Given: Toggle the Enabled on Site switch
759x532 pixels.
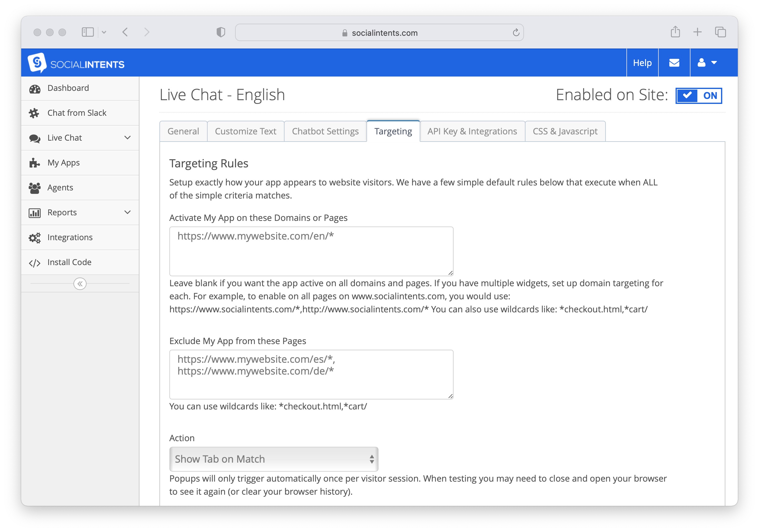Looking at the screenshot, I should pyautogui.click(x=698, y=96).
